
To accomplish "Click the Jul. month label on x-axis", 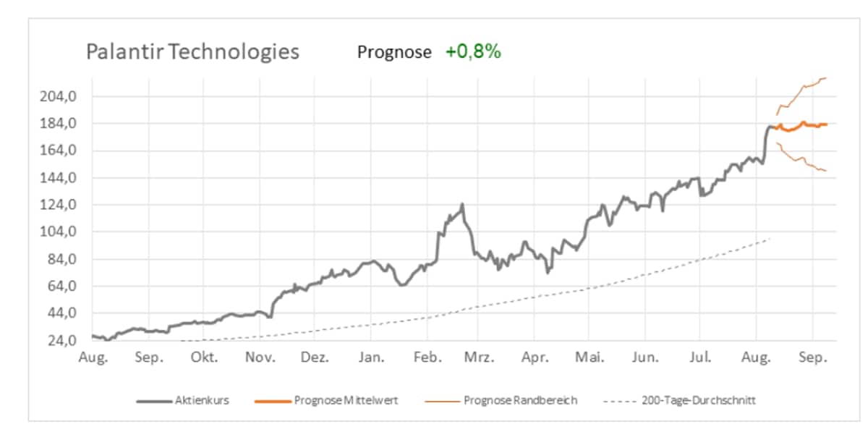I will click(700, 357).
